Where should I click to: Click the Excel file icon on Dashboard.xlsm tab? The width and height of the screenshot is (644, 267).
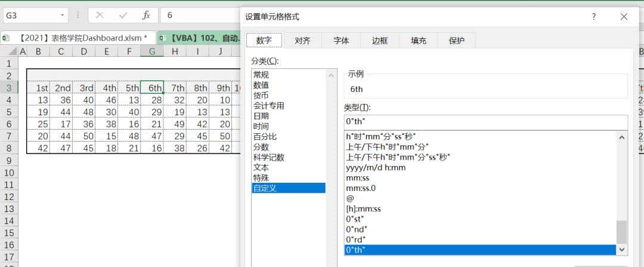coord(5,38)
